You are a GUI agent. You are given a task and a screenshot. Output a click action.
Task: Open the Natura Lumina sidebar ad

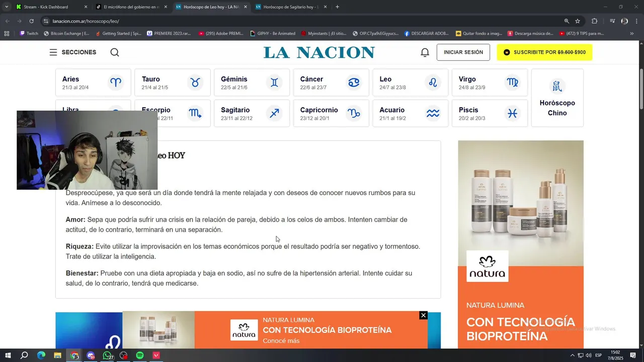[x=521, y=244]
